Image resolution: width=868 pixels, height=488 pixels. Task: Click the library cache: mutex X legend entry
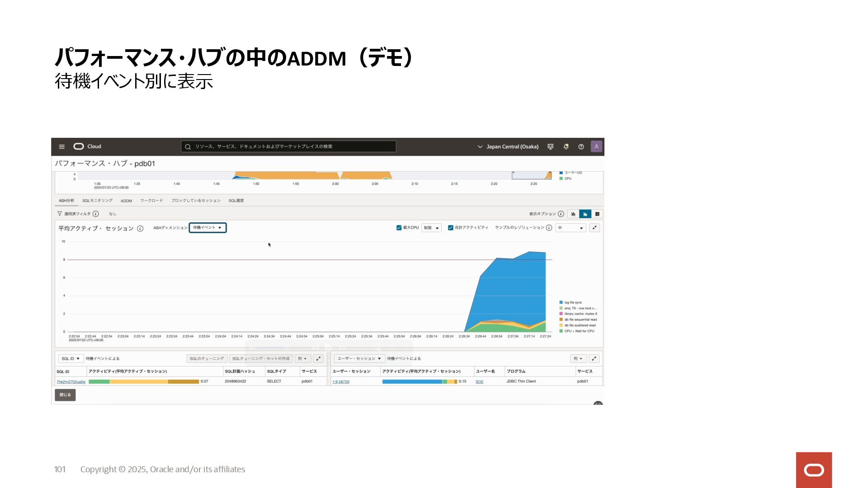pyautogui.click(x=578, y=314)
